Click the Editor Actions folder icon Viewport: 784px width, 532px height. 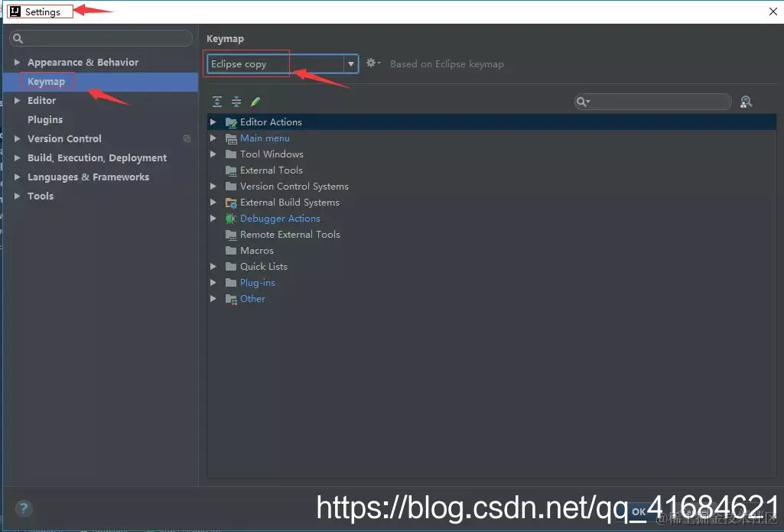pos(231,122)
